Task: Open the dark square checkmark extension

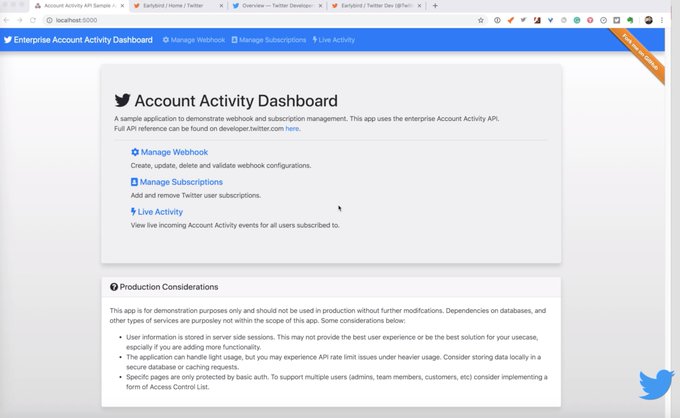Action: [x=617, y=20]
